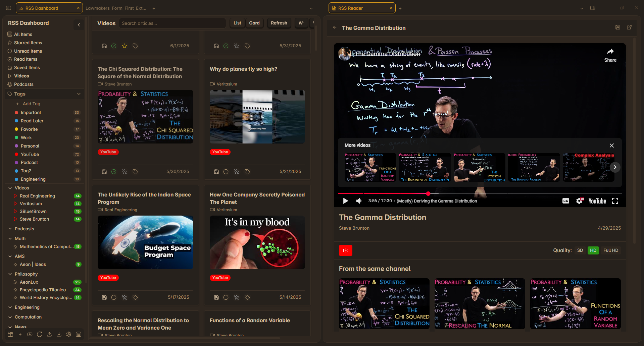Unstar the 6/1/2025 card

coord(125,46)
